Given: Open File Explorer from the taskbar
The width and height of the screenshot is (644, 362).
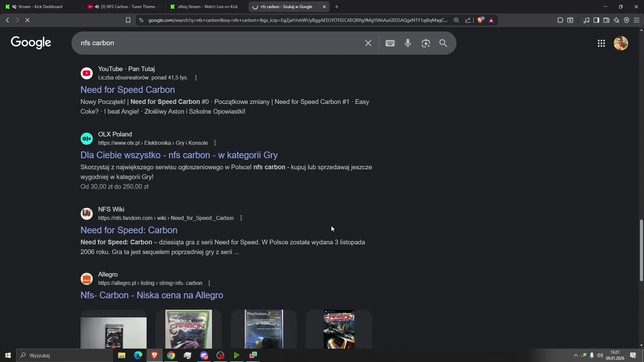Looking at the screenshot, I should pyautogui.click(x=122, y=355).
